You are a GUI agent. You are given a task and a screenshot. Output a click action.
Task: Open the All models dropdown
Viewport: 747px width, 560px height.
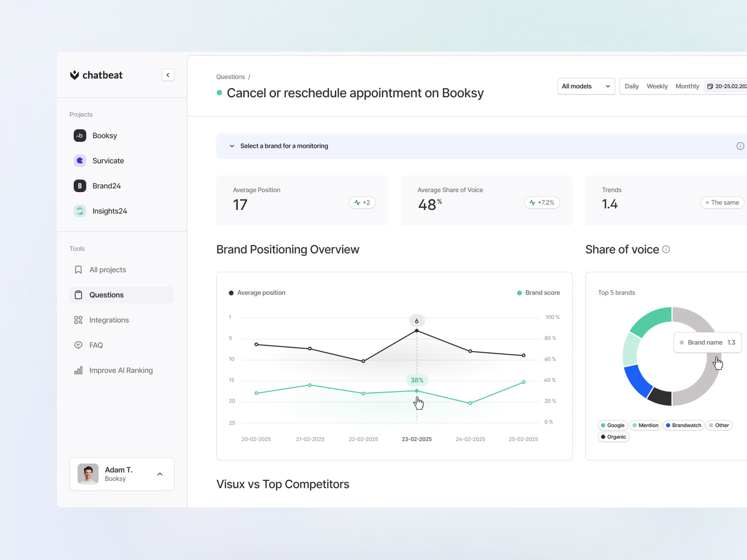[x=586, y=86]
